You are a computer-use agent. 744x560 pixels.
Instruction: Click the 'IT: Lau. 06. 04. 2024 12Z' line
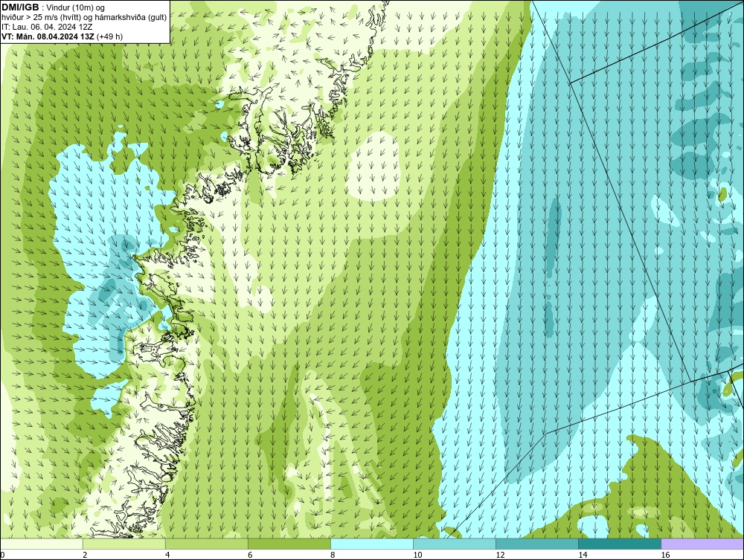(47, 27)
